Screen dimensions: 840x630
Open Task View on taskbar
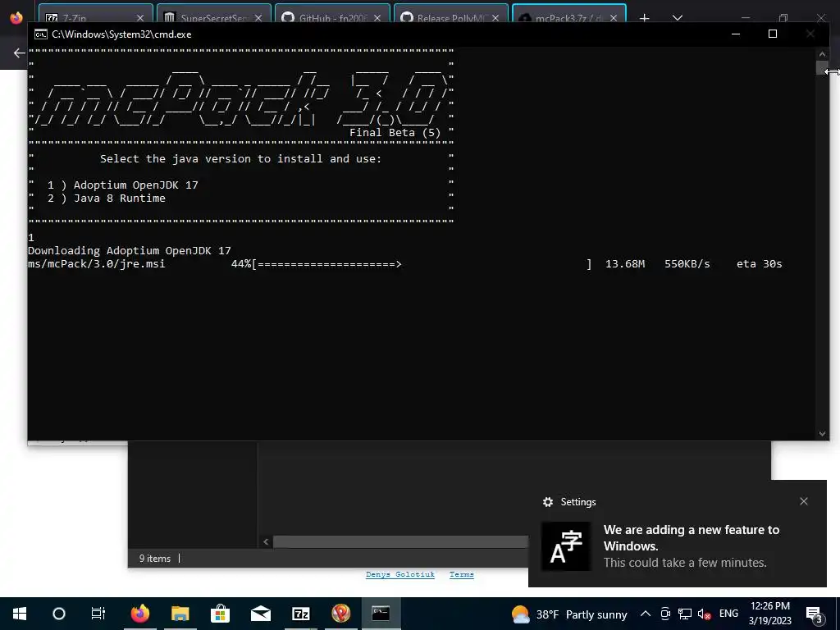pos(98,614)
